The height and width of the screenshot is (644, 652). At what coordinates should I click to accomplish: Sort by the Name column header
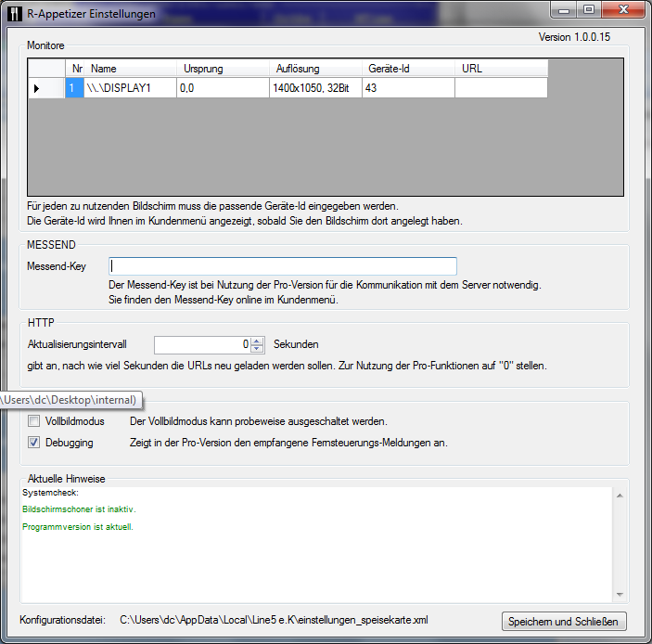(x=130, y=69)
